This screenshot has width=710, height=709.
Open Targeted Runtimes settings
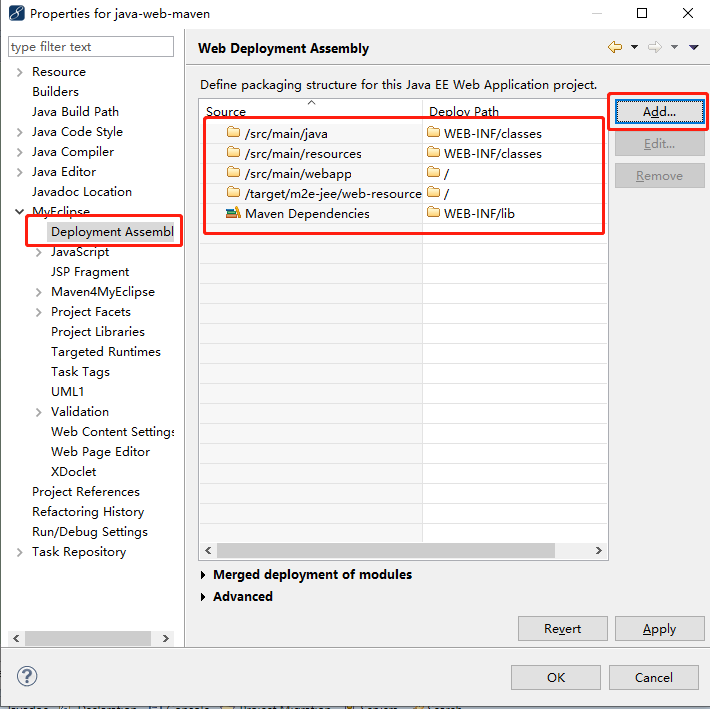coord(105,352)
